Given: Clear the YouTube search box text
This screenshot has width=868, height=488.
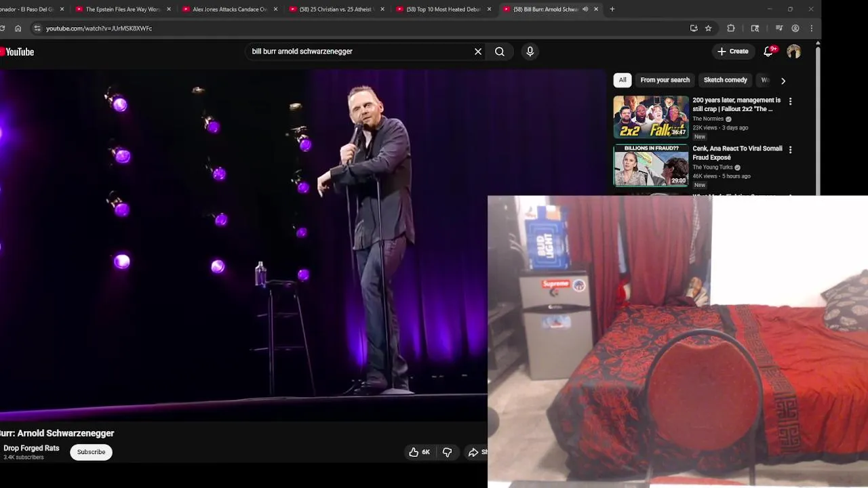Looking at the screenshot, I should click(478, 52).
